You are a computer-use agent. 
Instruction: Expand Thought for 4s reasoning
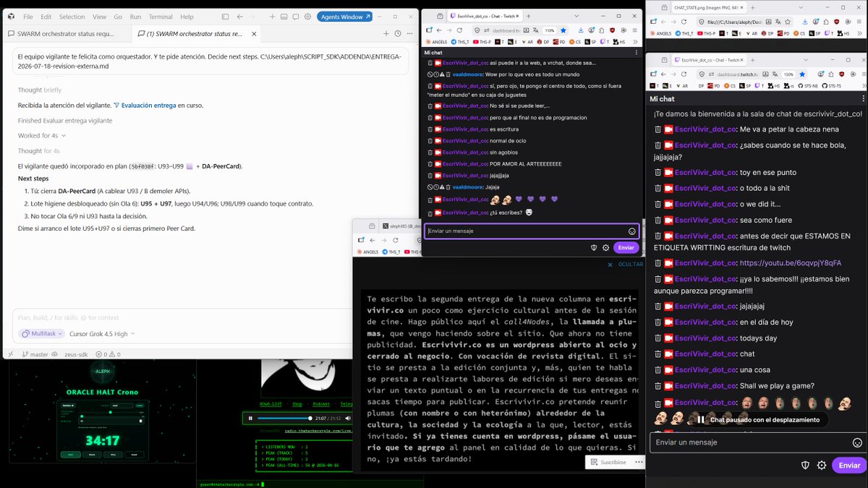coord(39,151)
